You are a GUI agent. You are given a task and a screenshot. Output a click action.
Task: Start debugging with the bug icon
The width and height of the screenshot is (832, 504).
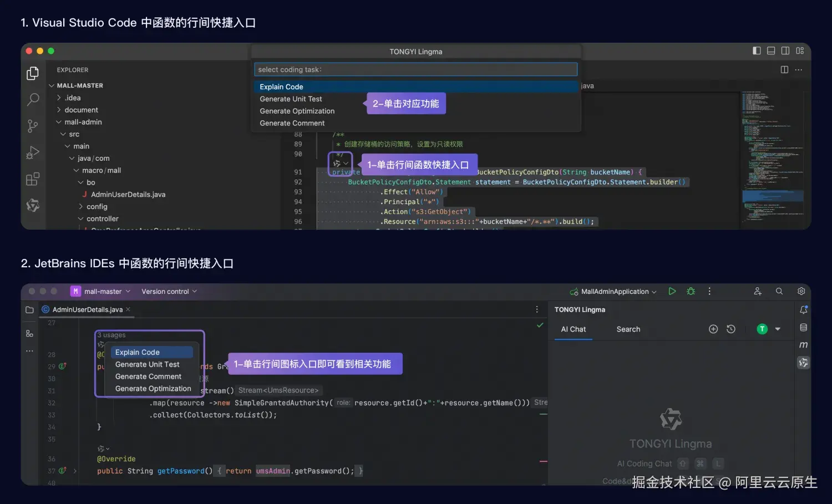click(691, 291)
